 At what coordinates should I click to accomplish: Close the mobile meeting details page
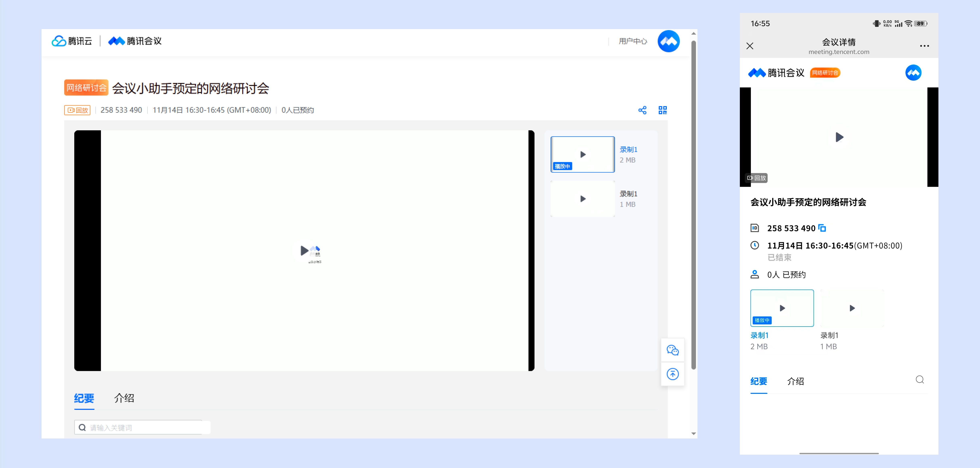click(x=750, y=46)
